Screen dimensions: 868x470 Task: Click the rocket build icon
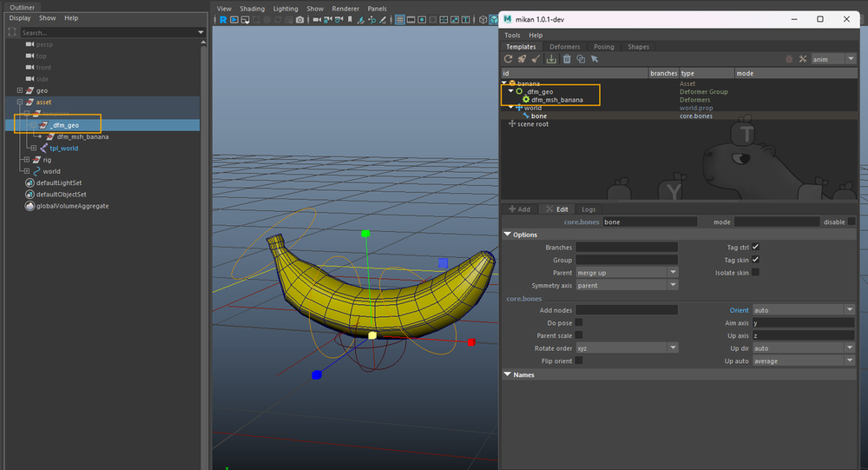coord(523,59)
